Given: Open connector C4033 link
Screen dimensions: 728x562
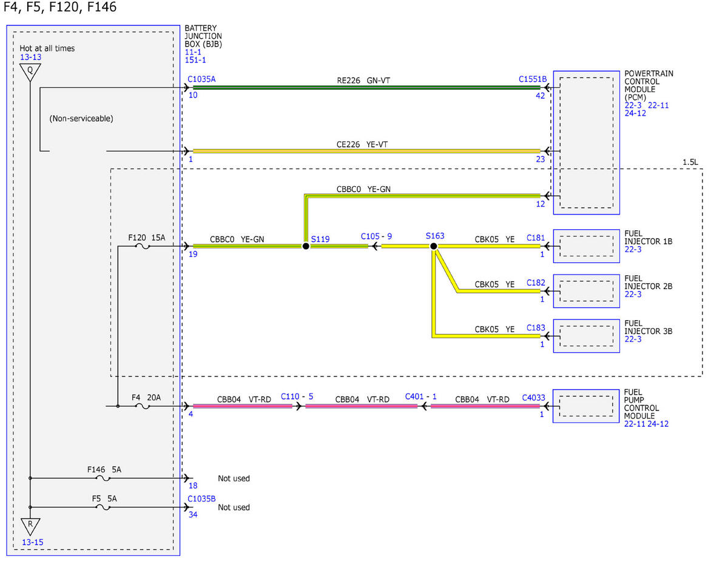Looking at the screenshot, I should pyautogui.click(x=534, y=398).
